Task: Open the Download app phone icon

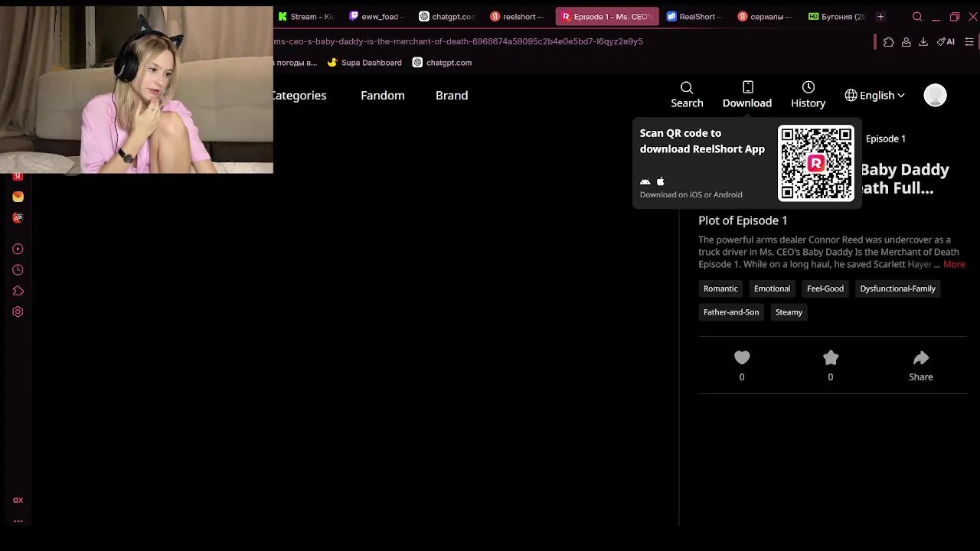Action: pos(748,87)
